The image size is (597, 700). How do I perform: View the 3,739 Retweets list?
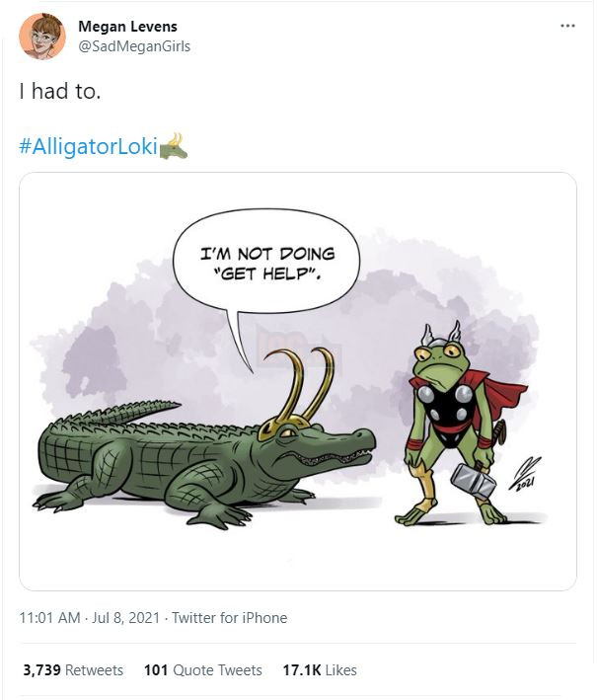[73, 669]
